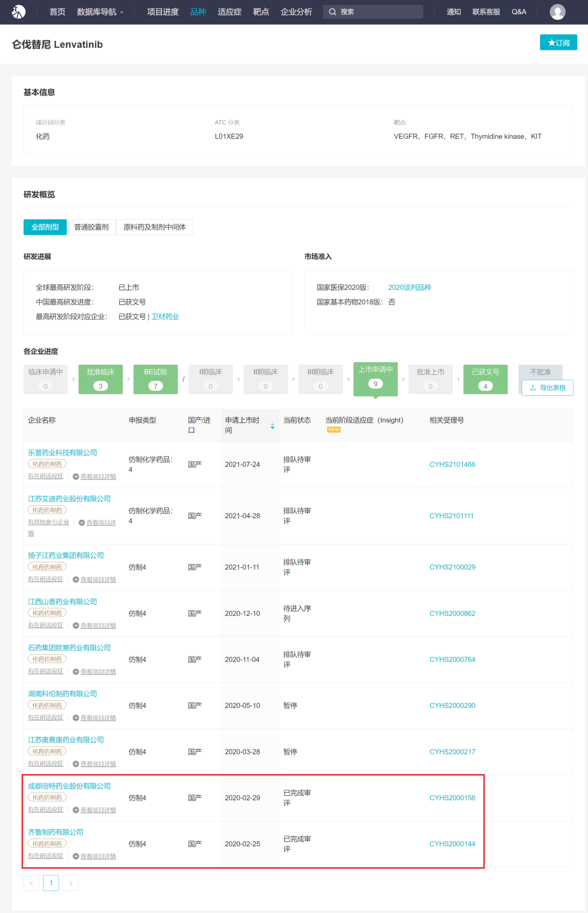Open acceptance number CYHS2100029
The width and height of the screenshot is (588, 913).
[x=452, y=567]
